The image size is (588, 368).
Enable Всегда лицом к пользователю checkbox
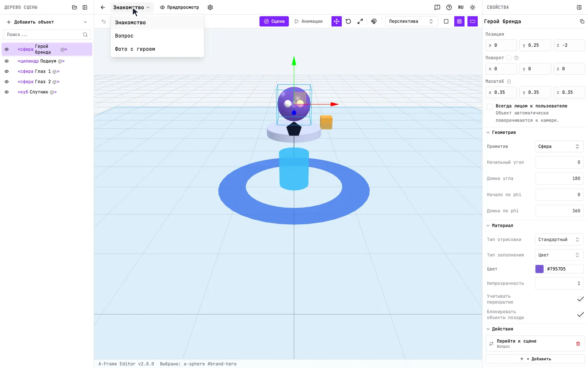point(490,107)
